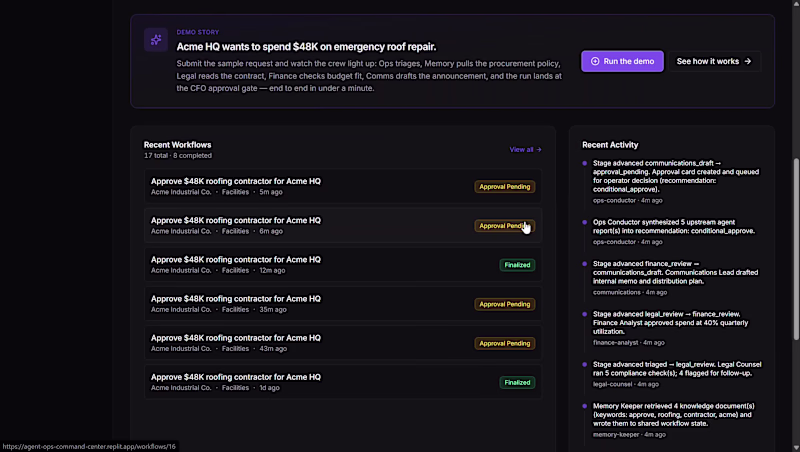Click the Run the demo button
The height and width of the screenshot is (452, 800).
(622, 61)
